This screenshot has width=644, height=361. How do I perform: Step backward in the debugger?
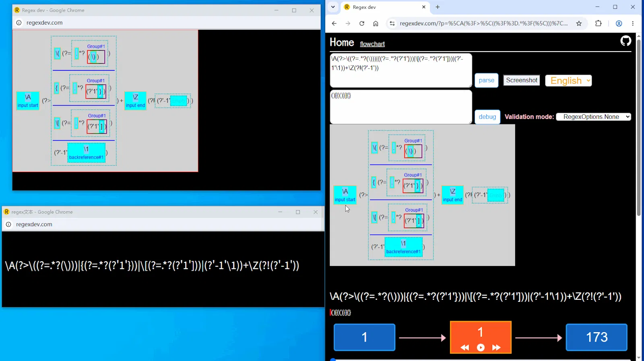pyautogui.click(x=465, y=347)
